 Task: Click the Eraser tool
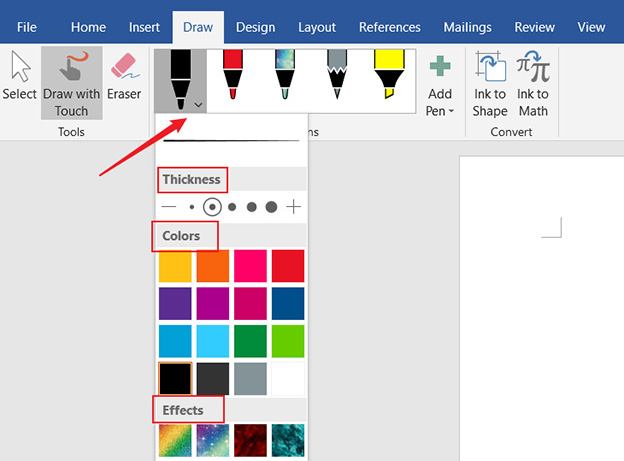pyautogui.click(x=124, y=78)
